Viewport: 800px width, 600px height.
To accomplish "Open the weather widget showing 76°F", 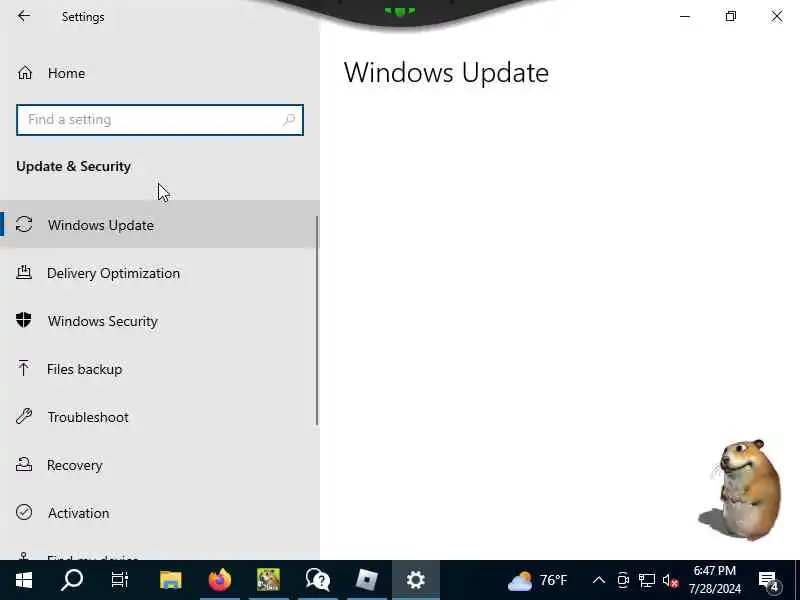I will 538,581.
